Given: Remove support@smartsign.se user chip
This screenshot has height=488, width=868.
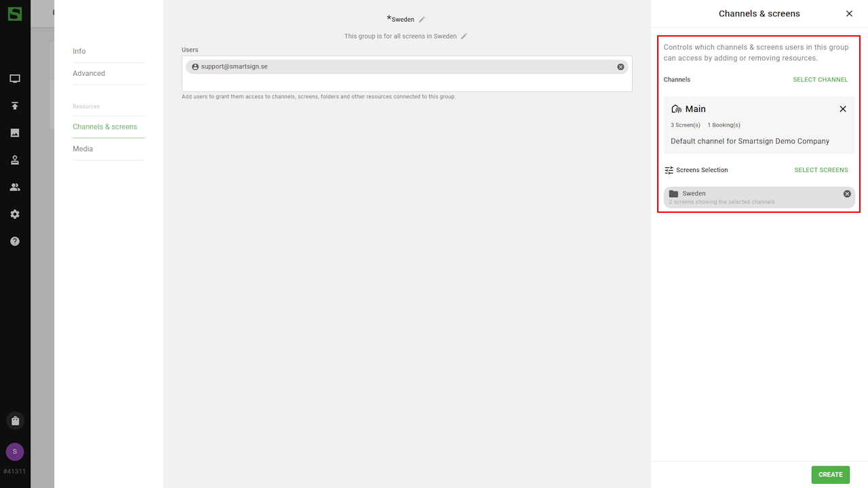Looking at the screenshot, I should coord(620,67).
